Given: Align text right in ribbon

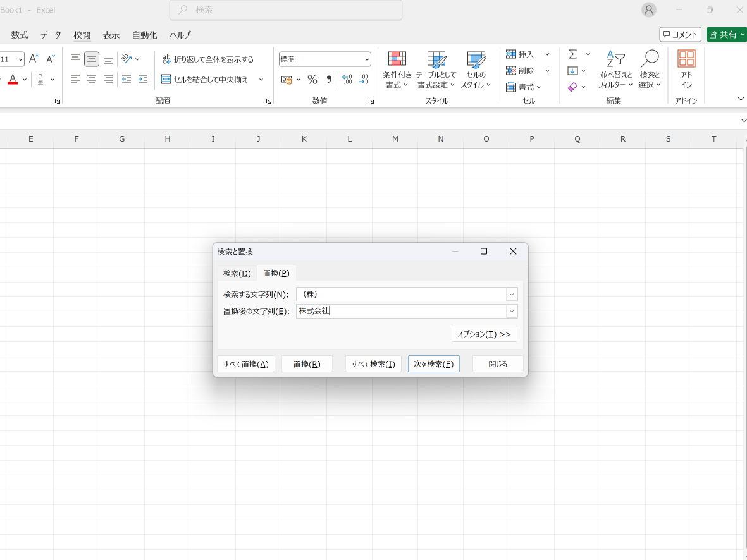Looking at the screenshot, I should point(108,79).
